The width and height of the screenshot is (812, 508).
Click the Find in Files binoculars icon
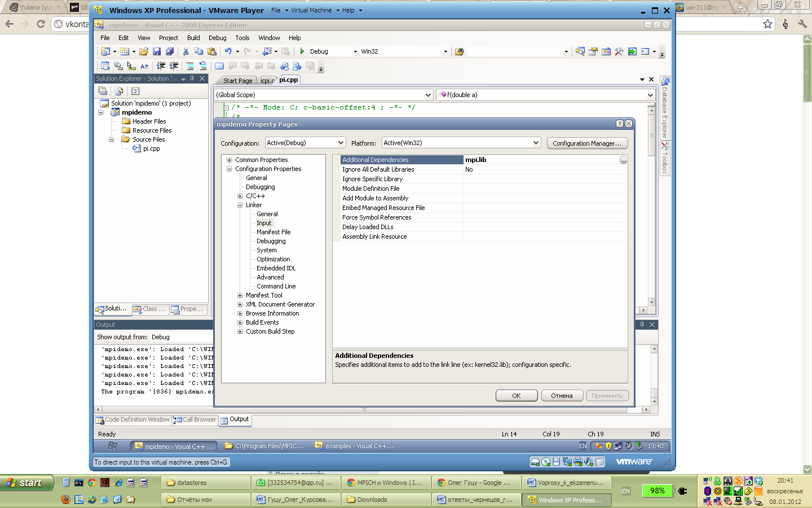[459, 51]
